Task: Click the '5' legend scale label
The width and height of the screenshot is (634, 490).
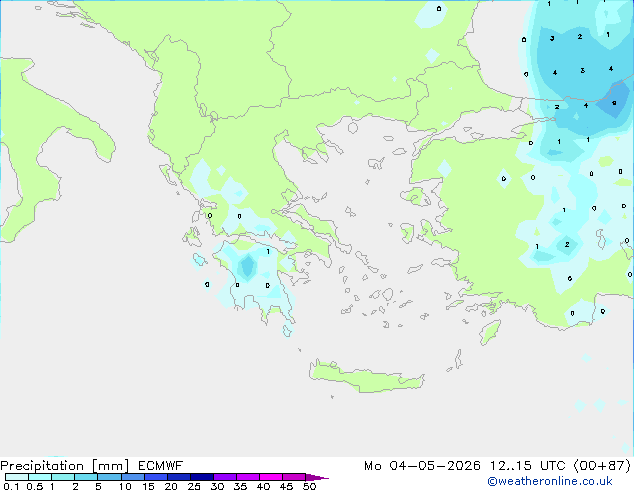Action: [x=98, y=486]
